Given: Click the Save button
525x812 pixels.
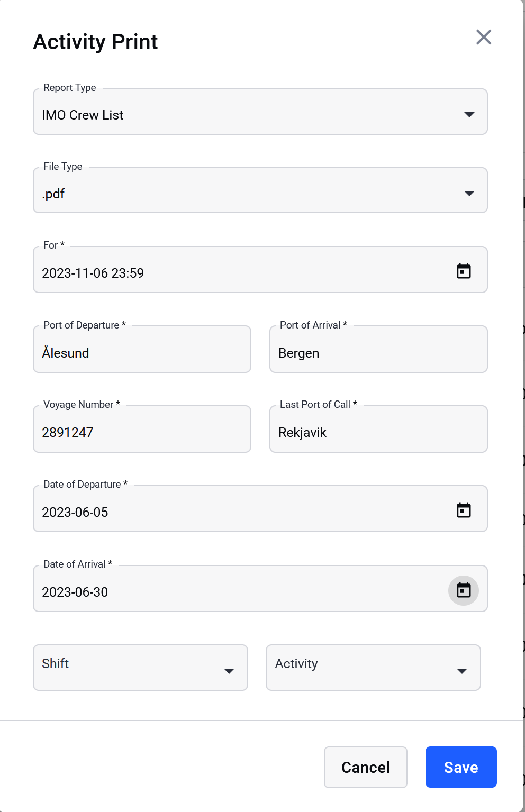Looking at the screenshot, I should coord(460,767).
